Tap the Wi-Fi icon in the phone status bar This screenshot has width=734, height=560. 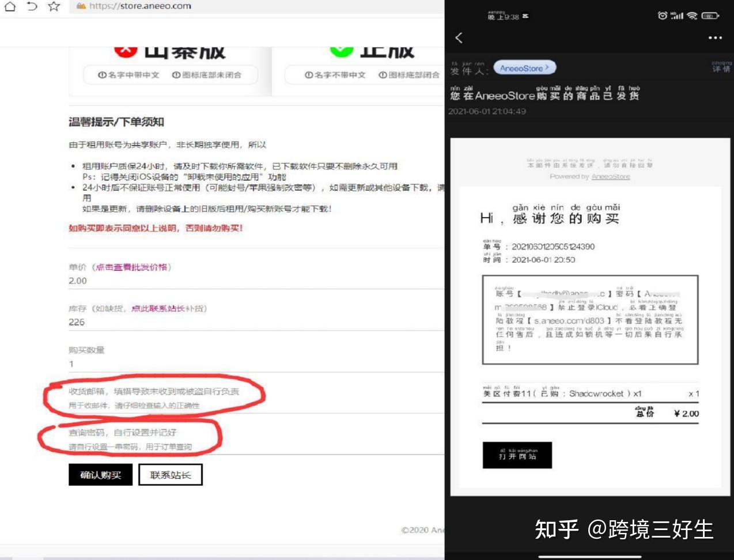click(x=692, y=16)
